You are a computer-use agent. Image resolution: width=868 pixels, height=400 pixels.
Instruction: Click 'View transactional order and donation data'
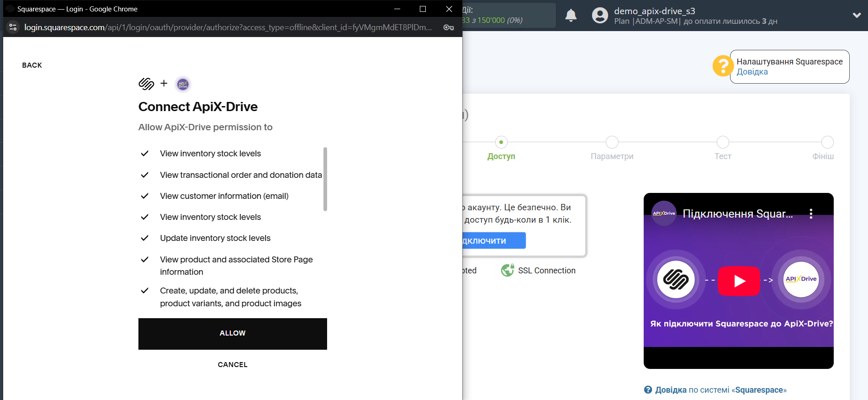(241, 175)
